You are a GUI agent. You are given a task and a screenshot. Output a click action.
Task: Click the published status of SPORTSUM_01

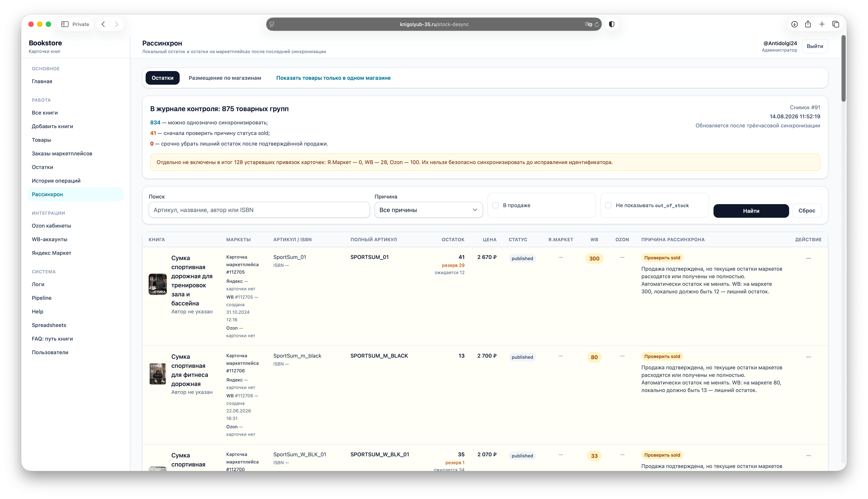click(522, 258)
